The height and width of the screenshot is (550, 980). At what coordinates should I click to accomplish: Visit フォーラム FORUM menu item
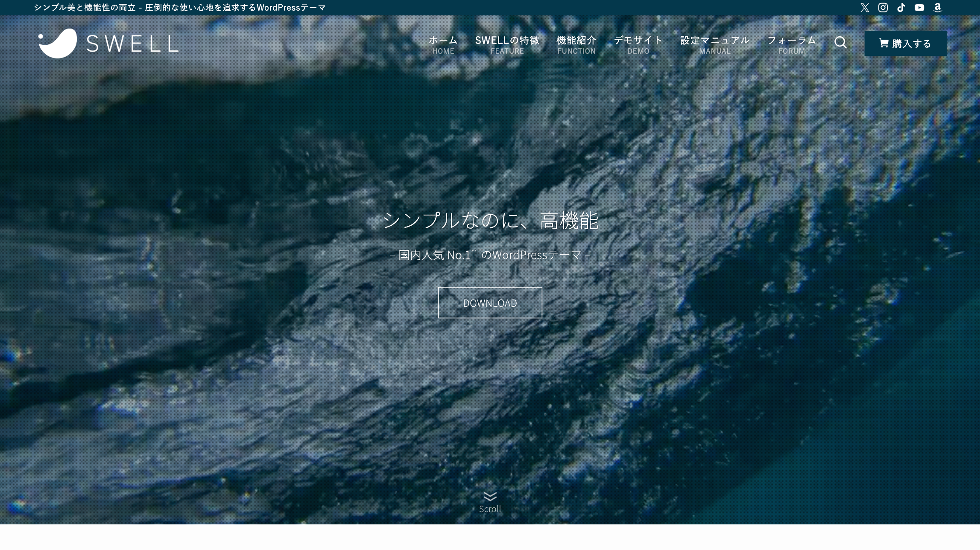(791, 45)
